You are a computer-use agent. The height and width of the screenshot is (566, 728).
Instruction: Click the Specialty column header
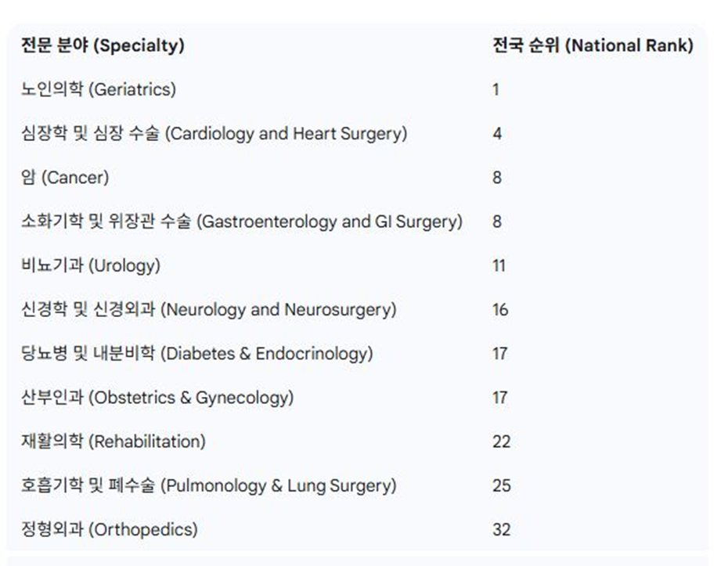[x=103, y=45]
